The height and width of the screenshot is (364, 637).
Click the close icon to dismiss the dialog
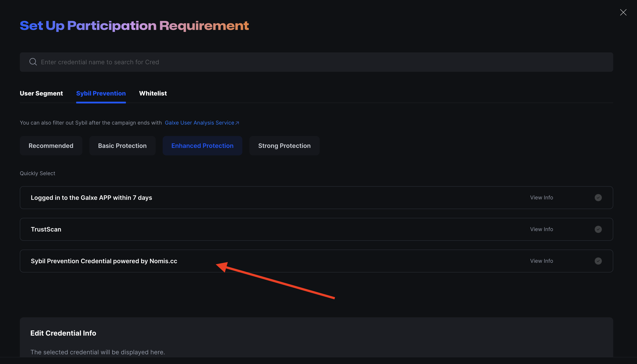(x=623, y=12)
